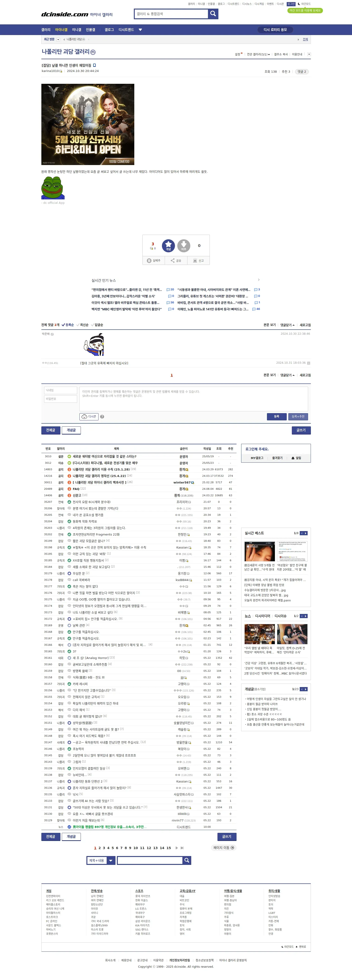Go to the previous 실시간 베스트 page

pos(302,533)
